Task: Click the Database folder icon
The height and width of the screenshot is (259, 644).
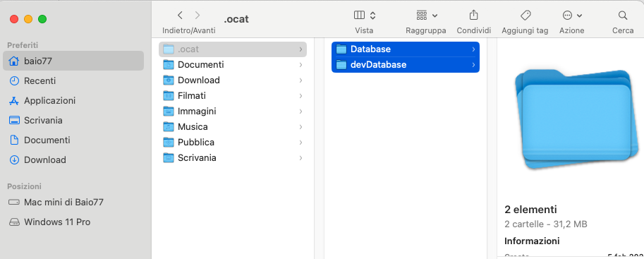Action: click(341, 49)
